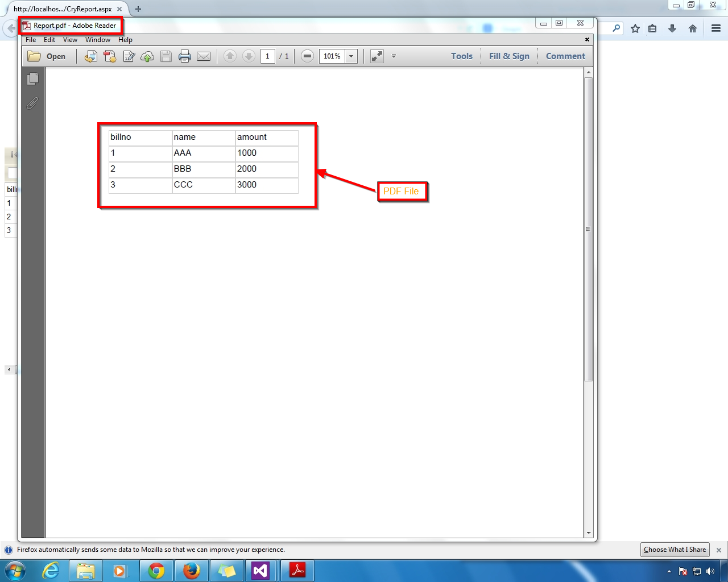The width and height of the screenshot is (728, 582).
Task: Click the page number input field
Action: (x=267, y=56)
